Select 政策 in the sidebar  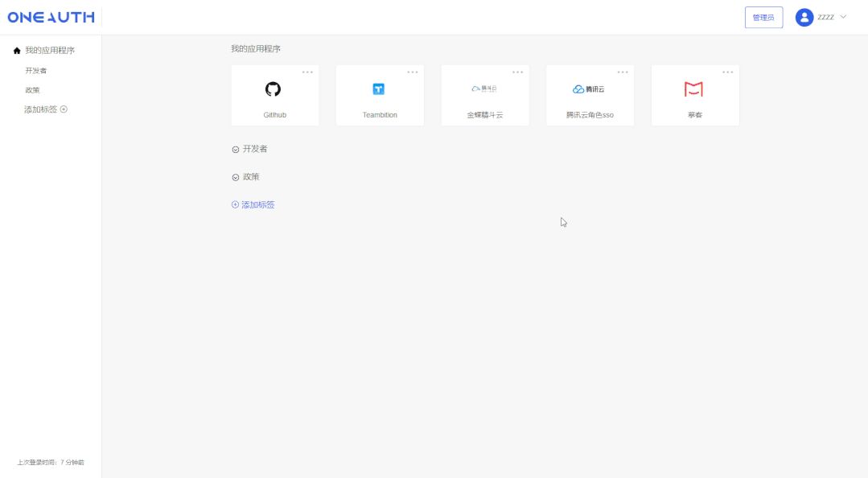point(33,90)
